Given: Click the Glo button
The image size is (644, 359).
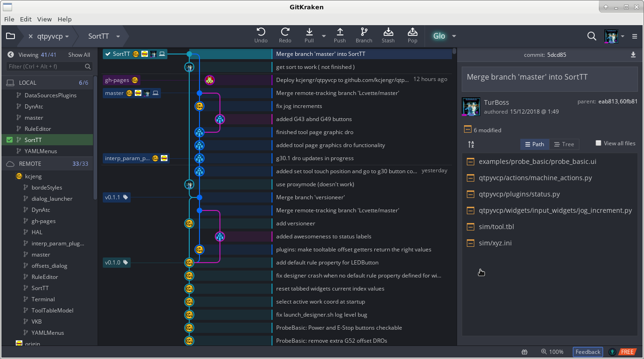Looking at the screenshot, I should pyautogui.click(x=439, y=36).
